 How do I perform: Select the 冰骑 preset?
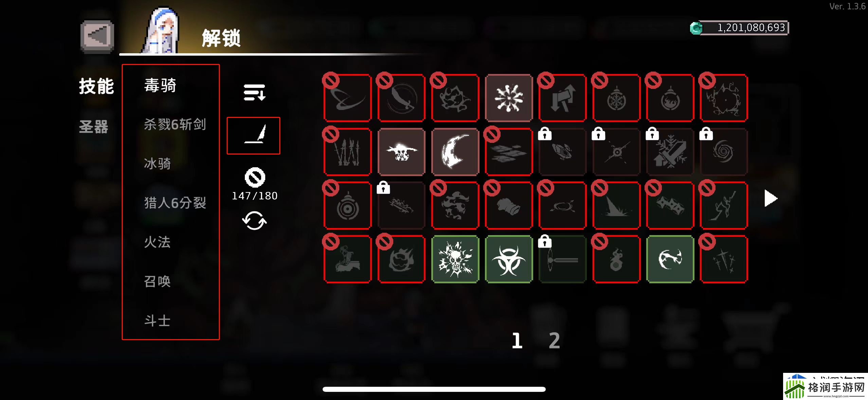coord(157,164)
